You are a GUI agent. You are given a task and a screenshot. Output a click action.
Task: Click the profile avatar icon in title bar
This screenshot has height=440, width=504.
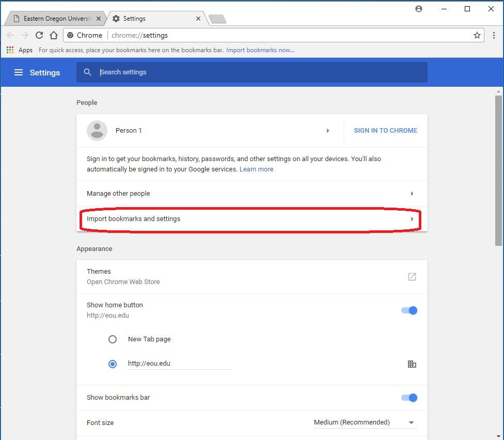tap(419, 9)
